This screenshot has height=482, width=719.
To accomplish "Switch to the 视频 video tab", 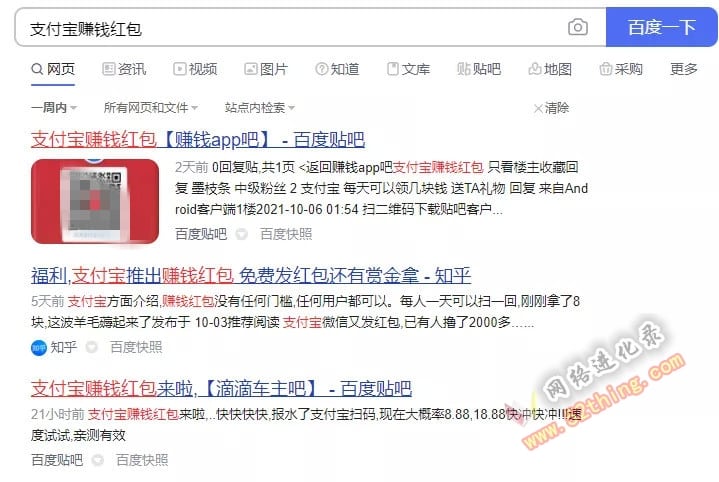I will click(x=195, y=69).
